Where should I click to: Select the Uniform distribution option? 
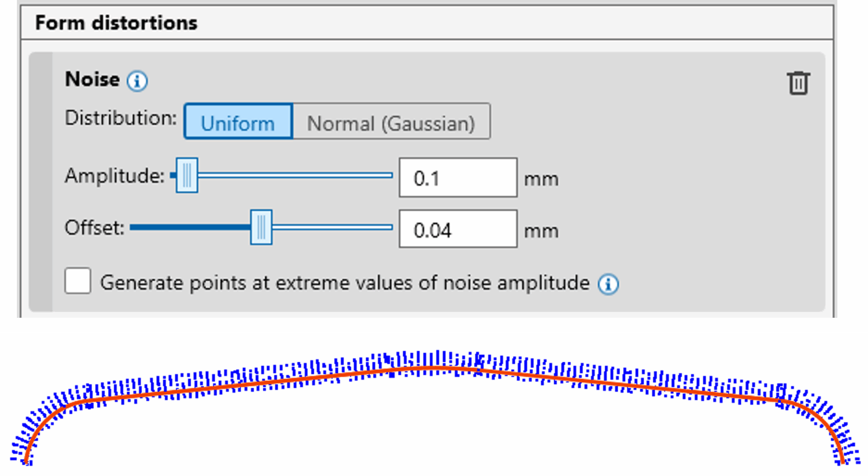pos(238,122)
